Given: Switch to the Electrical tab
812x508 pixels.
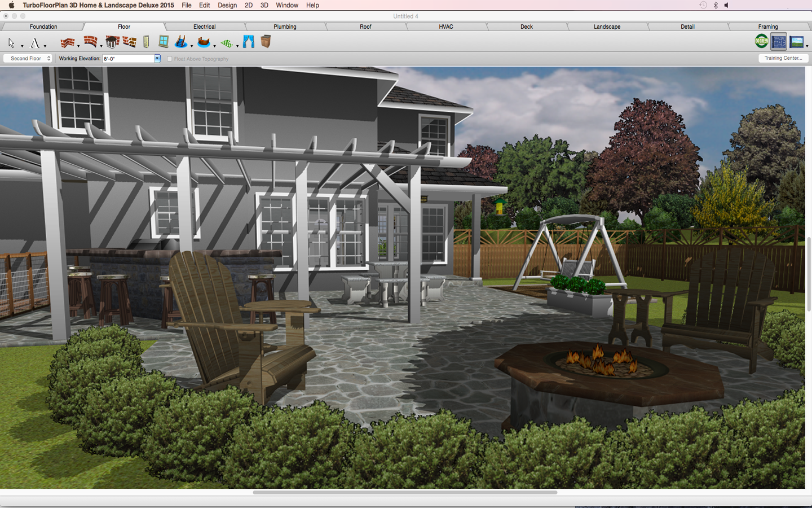Looking at the screenshot, I should click(205, 27).
